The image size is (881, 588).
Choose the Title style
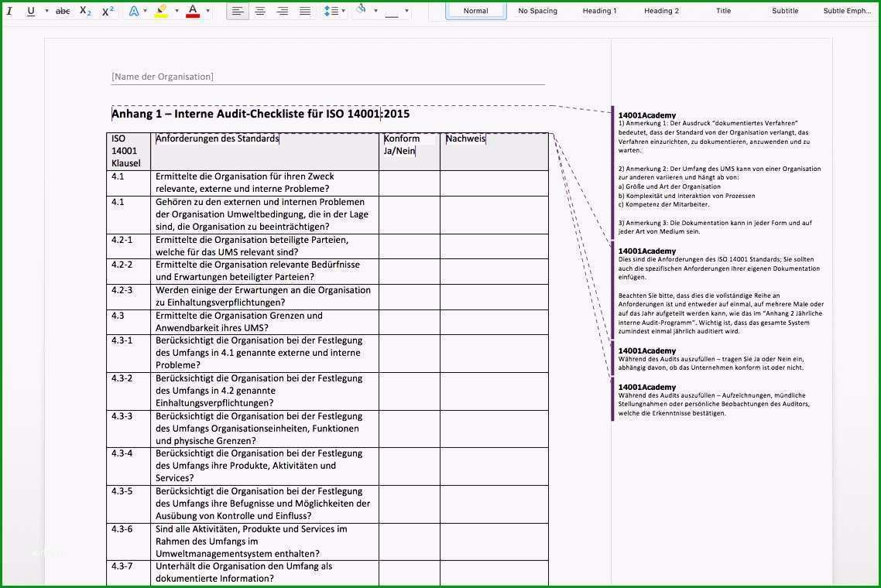(723, 11)
